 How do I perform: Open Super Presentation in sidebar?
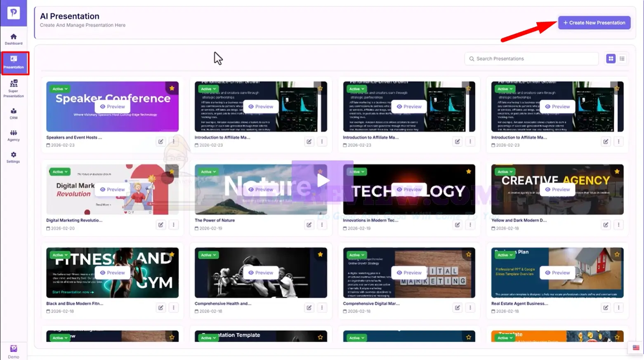tap(14, 89)
